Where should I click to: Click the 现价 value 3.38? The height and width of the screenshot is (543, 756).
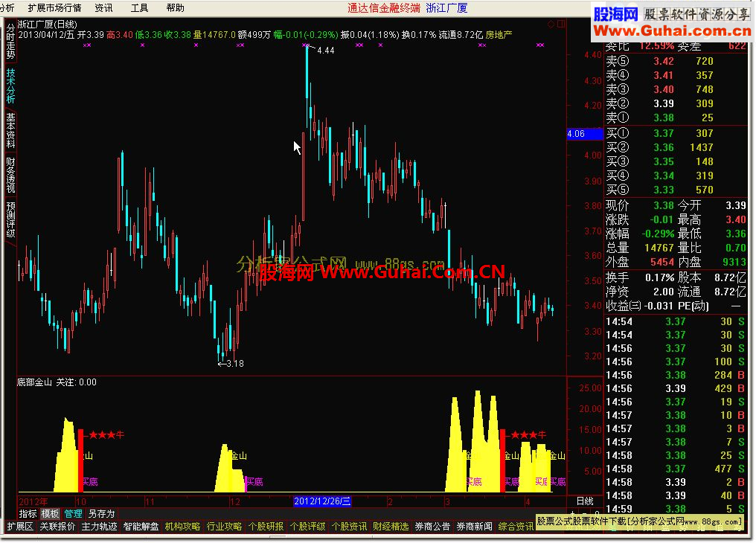click(x=664, y=206)
